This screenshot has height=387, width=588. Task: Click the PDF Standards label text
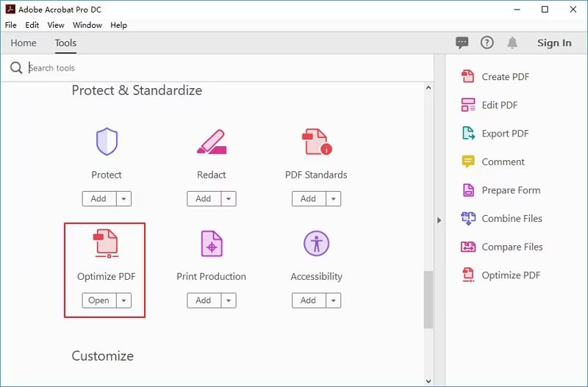(x=316, y=175)
